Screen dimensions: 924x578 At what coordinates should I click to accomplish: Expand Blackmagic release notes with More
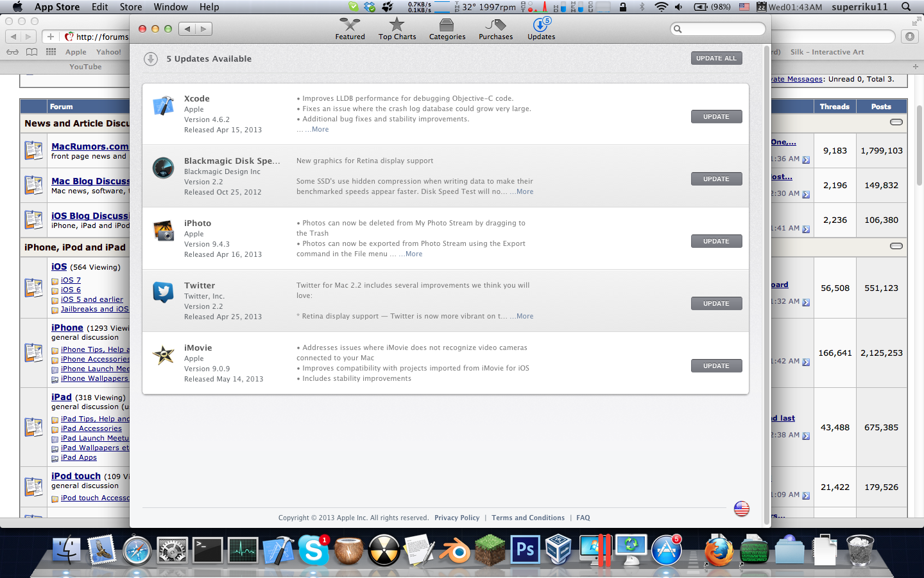coord(525,192)
